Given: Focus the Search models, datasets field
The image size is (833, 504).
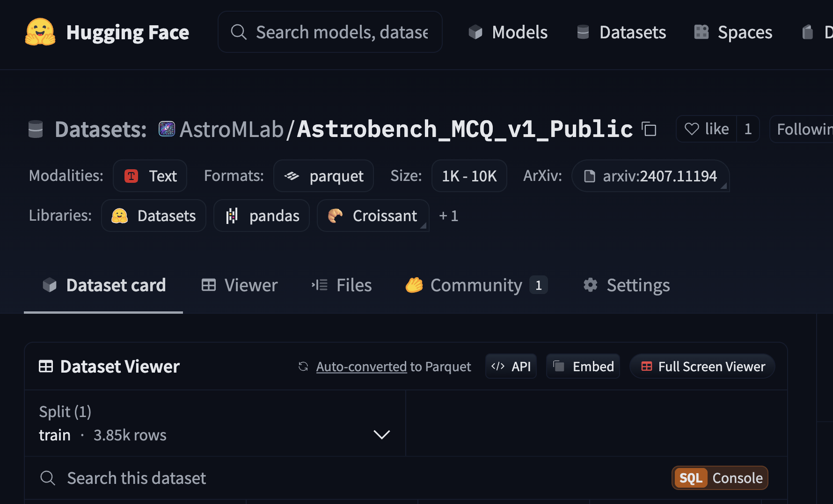Looking at the screenshot, I should click(330, 32).
